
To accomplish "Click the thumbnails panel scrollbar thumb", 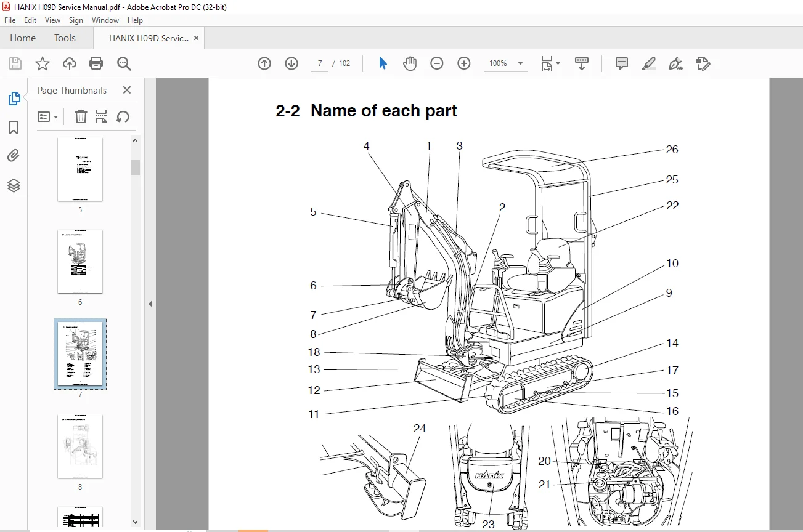I will pos(136,167).
